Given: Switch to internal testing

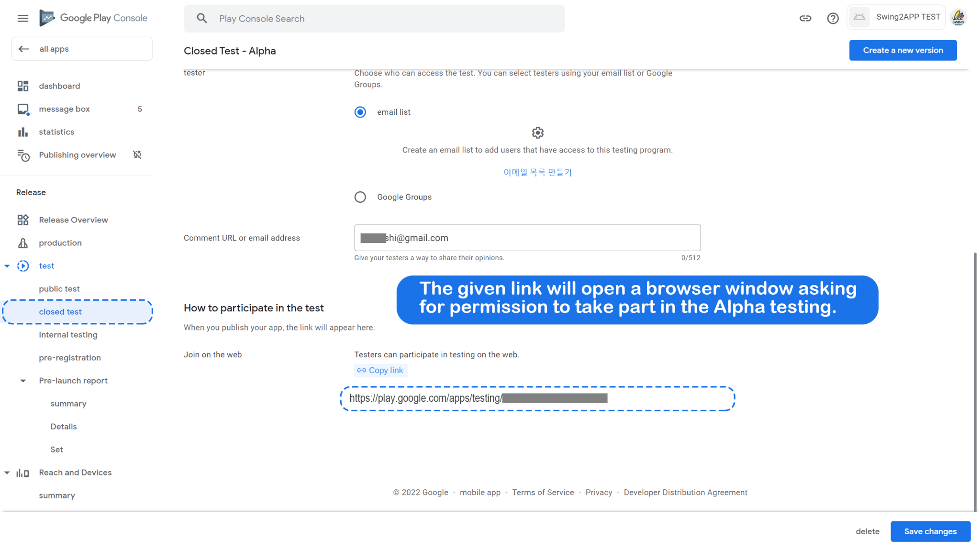Looking at the screenshot, I should point(68,334).
